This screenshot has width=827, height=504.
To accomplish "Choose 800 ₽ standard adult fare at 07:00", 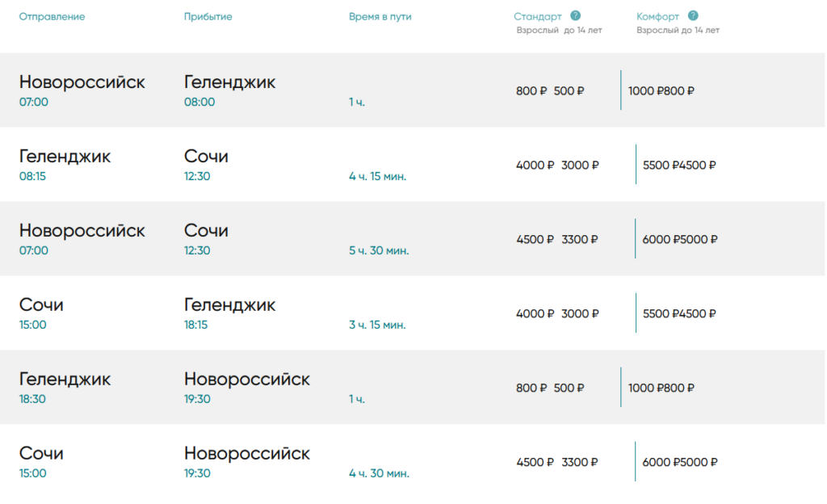I will [531, 90].
